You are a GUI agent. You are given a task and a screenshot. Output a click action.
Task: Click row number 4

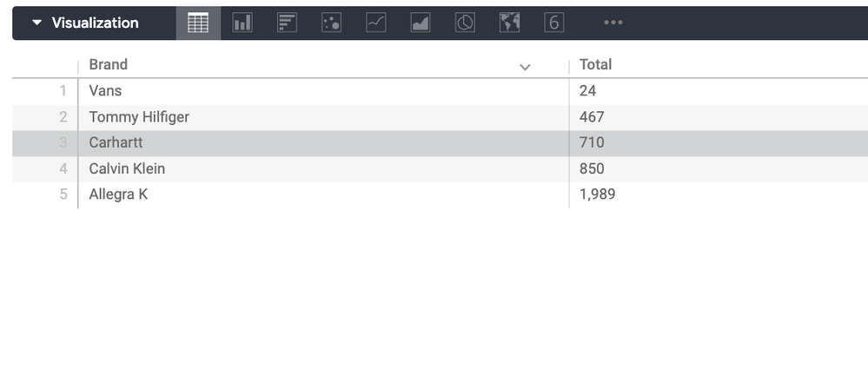pos(63,168)
